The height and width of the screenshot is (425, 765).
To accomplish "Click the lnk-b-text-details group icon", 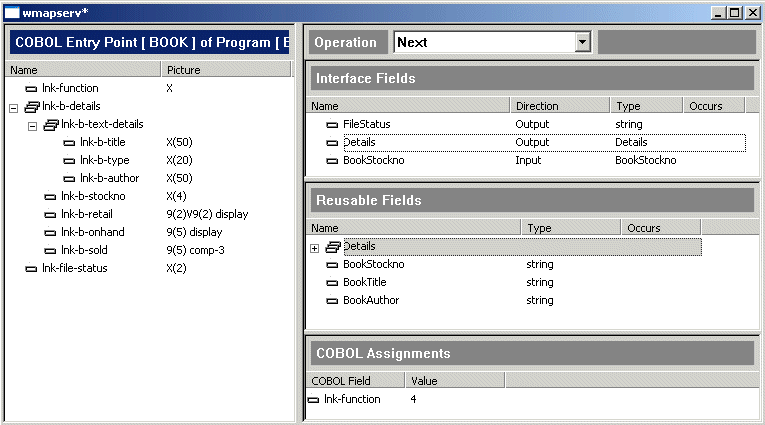I will [x=50, y=124].
